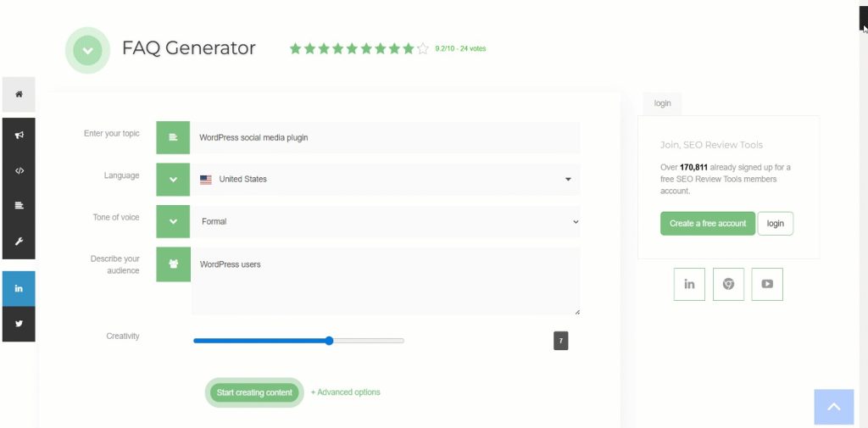Open the megaphone icon in sidebar
This screenshot has height=428, width=868.
19,134
